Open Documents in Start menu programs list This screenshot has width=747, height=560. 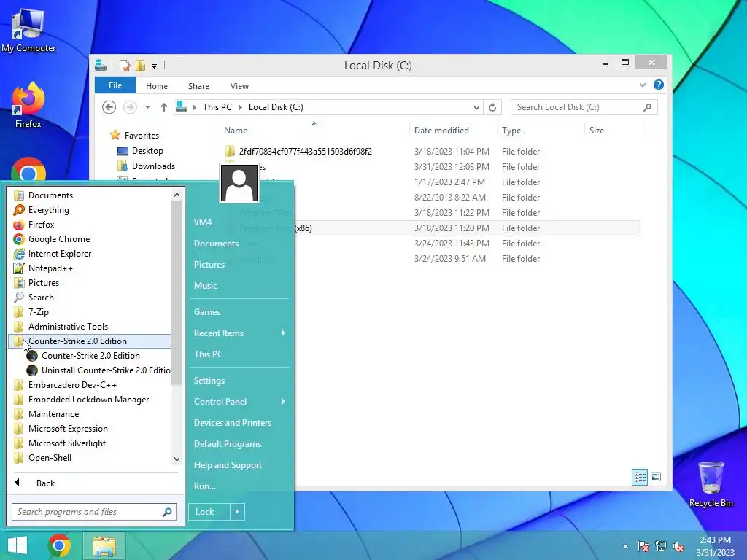tap(89, 195)
